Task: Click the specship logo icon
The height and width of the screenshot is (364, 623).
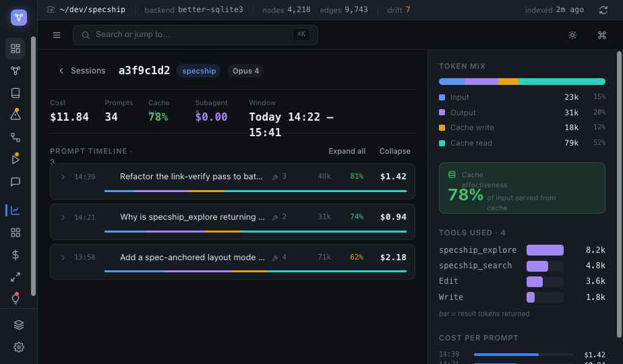Action: coord(19,18)
